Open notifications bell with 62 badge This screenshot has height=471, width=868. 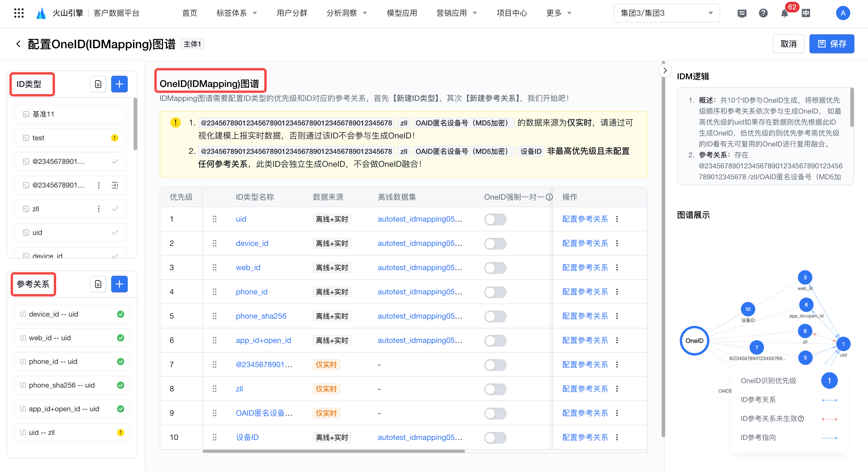[784, 13]
